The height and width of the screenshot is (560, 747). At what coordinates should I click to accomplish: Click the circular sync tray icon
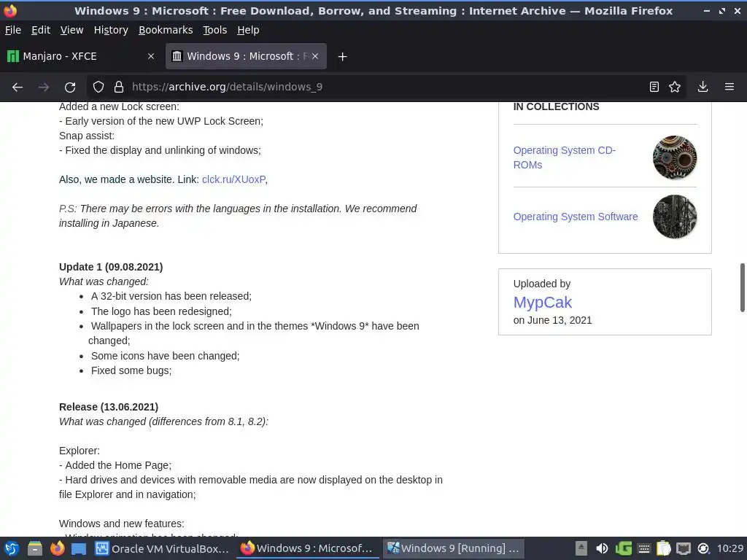(703, 548)
